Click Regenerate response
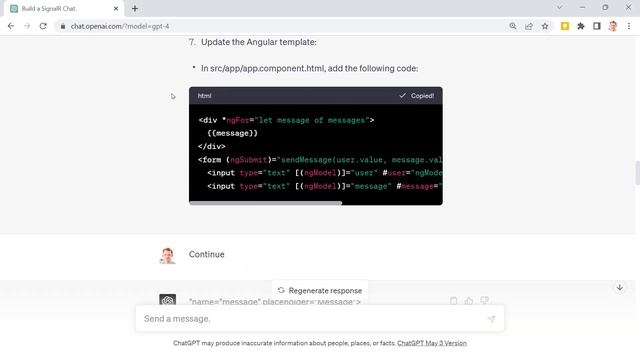This screenshot has width=640, height=360. click(320, 291)
